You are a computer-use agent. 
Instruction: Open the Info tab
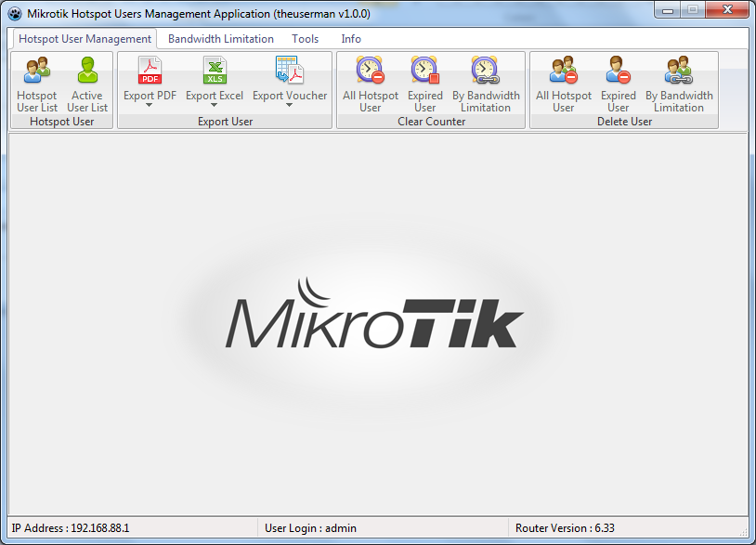coord(351,39)
